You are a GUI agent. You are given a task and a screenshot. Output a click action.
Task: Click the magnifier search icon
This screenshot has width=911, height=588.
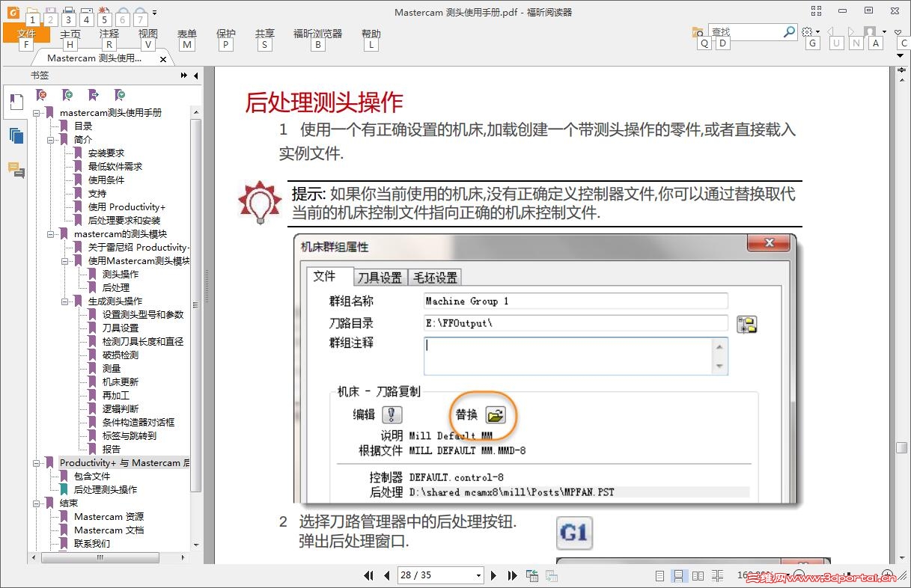(789, 32)
